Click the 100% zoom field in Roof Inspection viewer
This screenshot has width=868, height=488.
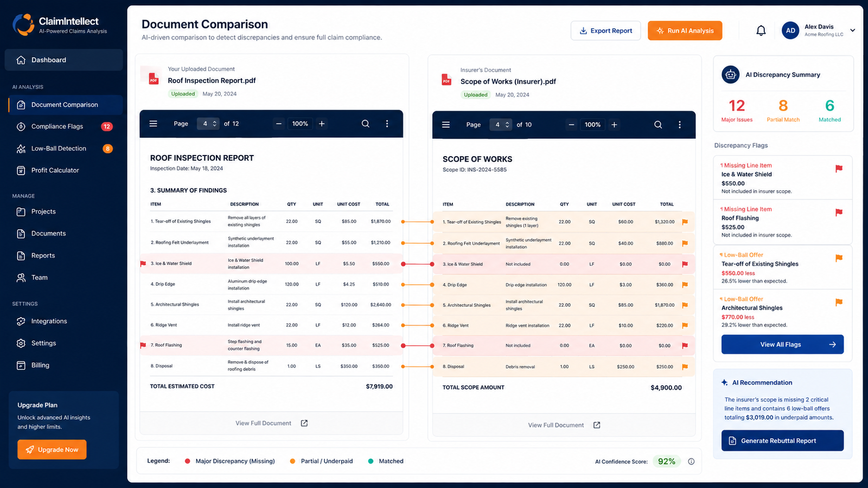coord(300,124)
